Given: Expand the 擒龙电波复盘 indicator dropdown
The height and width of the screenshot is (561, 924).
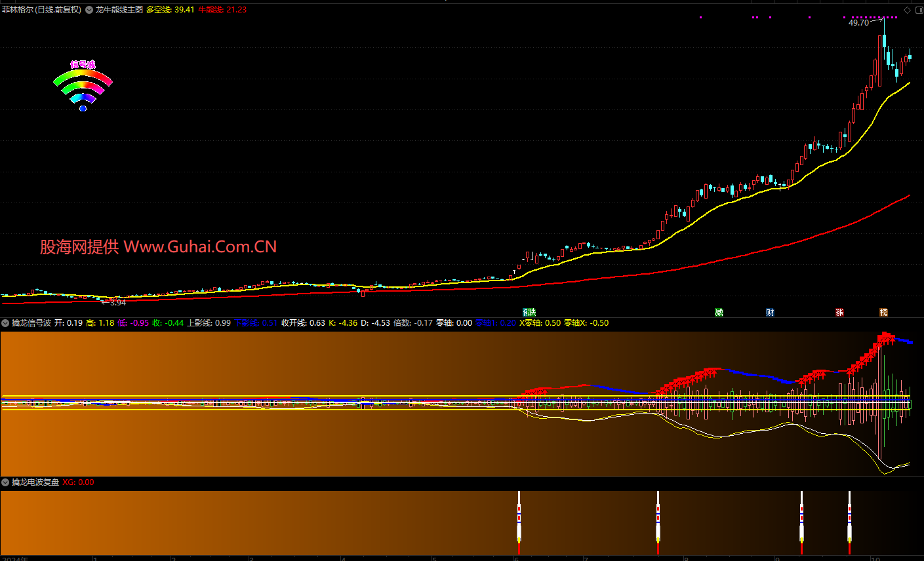Looking at the screenshot, I should [x=6, y=482].
